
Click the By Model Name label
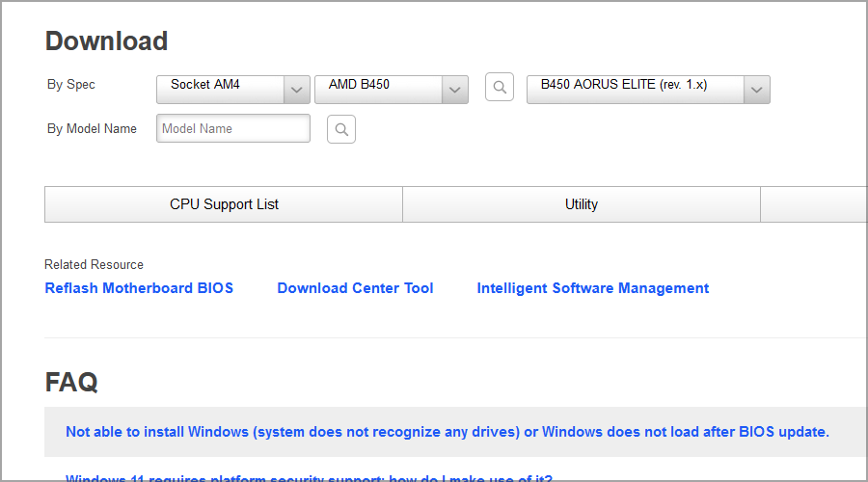tap(92, 129)
